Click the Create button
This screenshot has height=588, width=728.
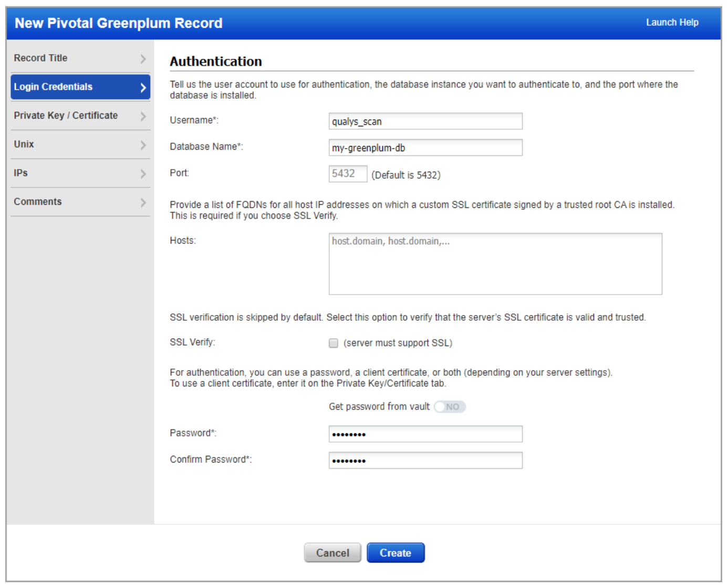point(396,553)
